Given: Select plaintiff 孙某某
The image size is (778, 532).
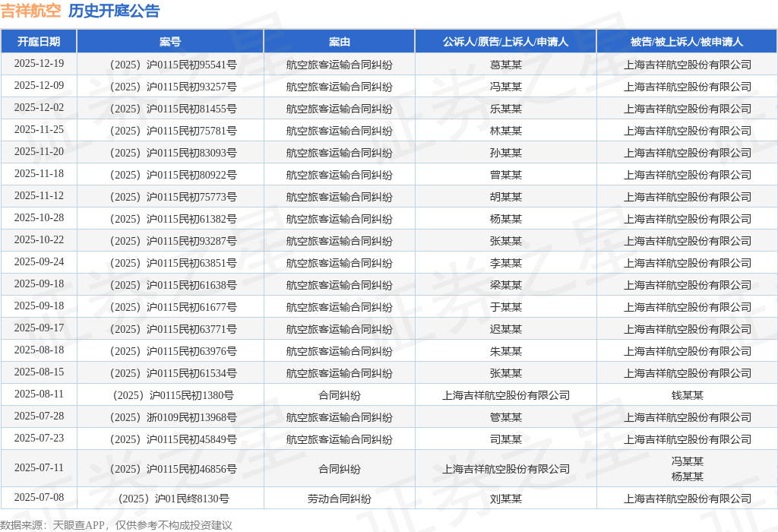Looking at the screenshot, I should click(505, 153).
